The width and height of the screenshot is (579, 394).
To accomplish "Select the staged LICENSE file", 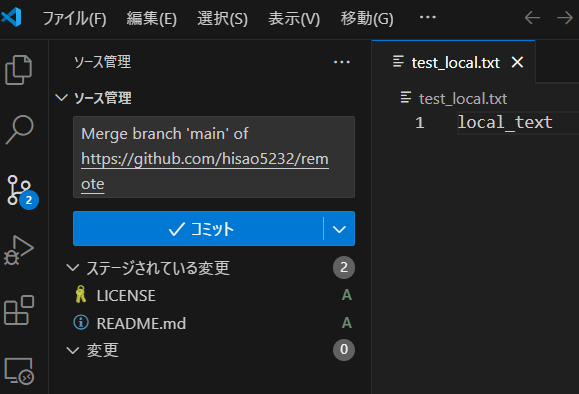I will pyautogui.click(x=210, y=295).
